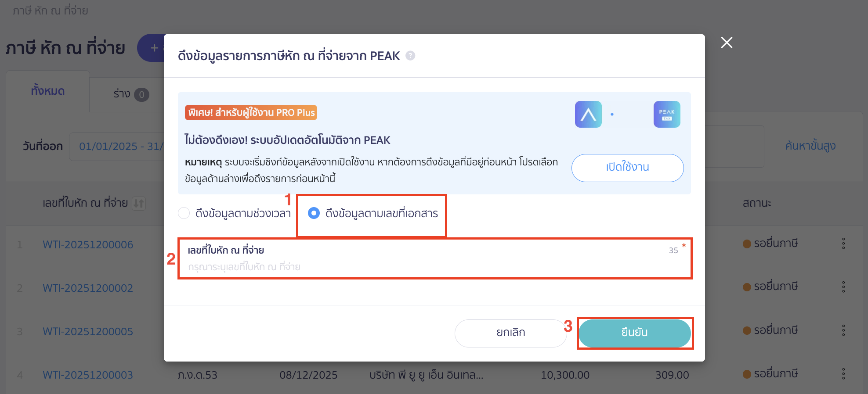Open the three-dot menu for WTI-20251200005
This screenshot has height=394, width=868.
844,331
